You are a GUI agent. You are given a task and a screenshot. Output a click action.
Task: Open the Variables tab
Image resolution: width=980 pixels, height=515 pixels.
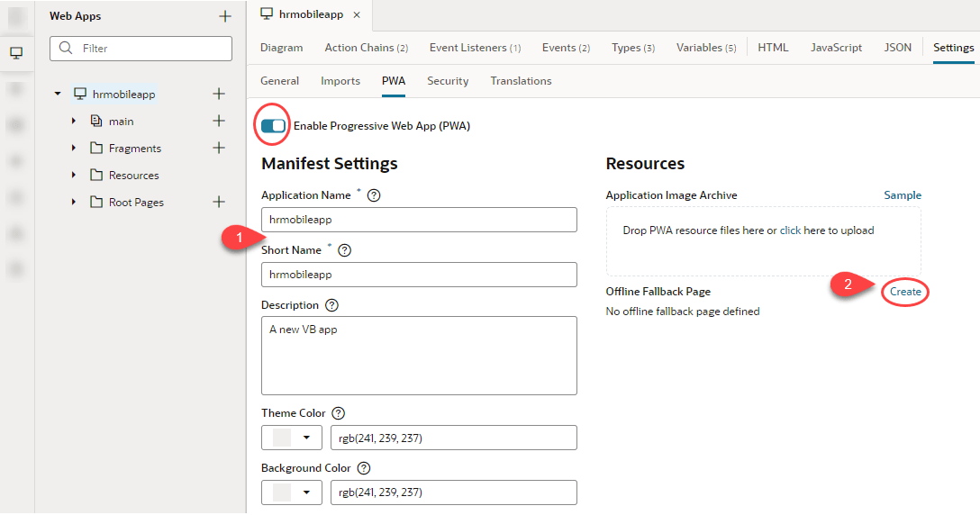(706, 48)
